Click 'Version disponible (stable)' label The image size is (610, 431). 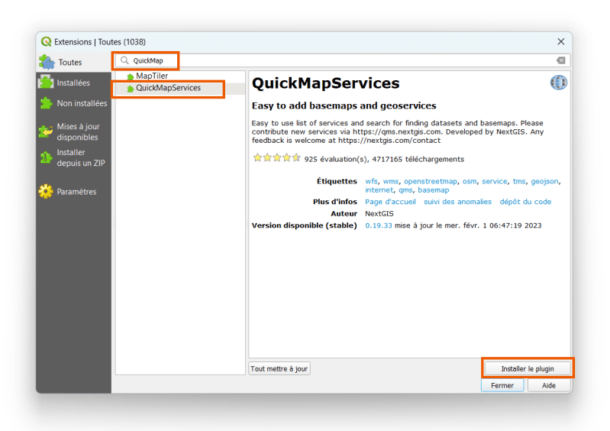coord(304,226)
